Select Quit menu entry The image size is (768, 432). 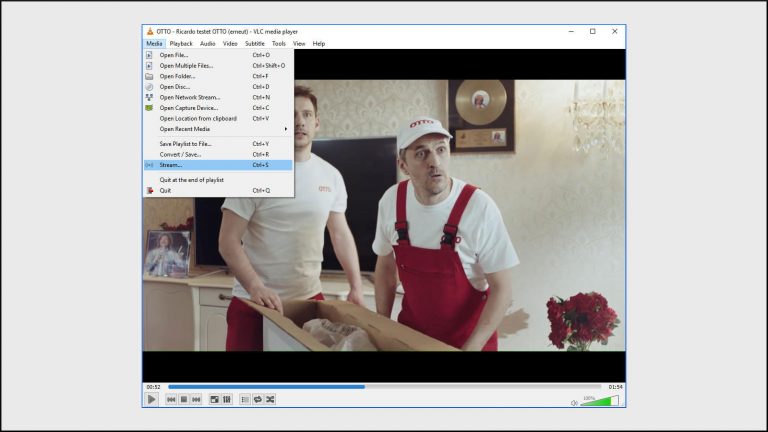pyautogui.click(x=218, y=191)
